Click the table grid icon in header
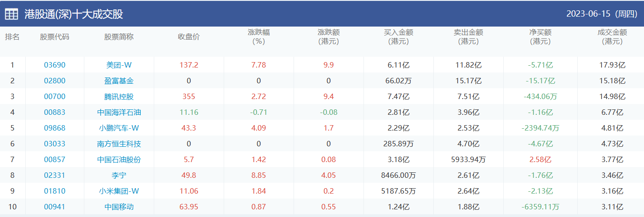 pyautogui.click(x=11, y=14)
